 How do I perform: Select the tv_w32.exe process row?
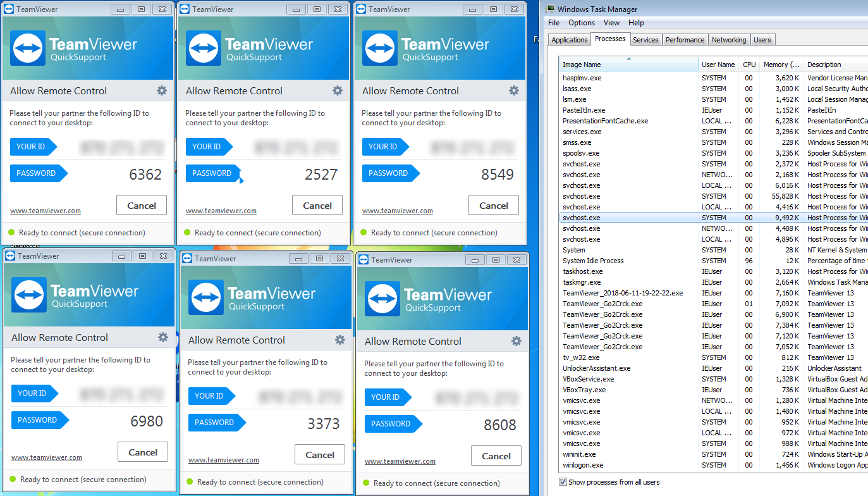[714, 357]
